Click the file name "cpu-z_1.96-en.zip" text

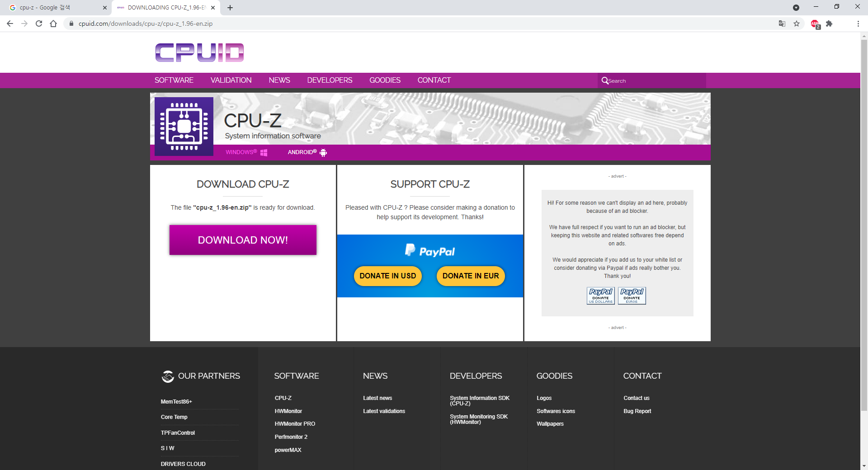[222, 207]
